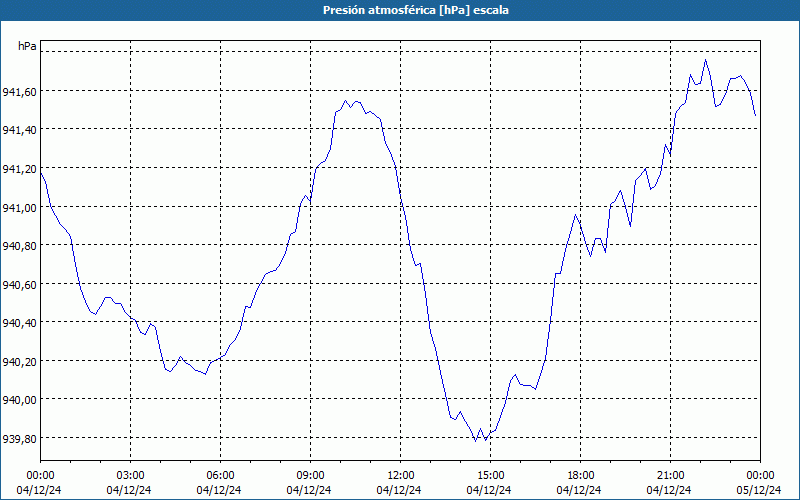This screenshot has height=500, width=800.
Task: Select the 941,60 y-axis value
Action: click(x=19, y=92)
